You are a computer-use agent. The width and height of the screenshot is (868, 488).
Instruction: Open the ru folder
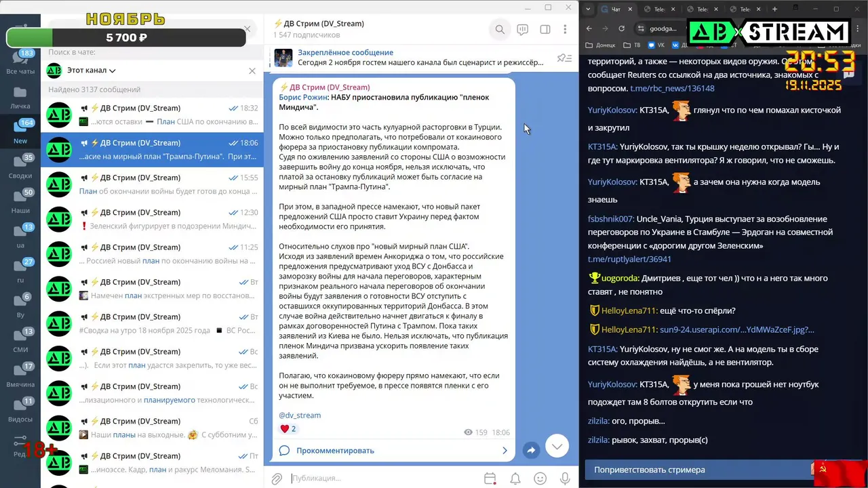pyautogui.click(x=20, y=271)
